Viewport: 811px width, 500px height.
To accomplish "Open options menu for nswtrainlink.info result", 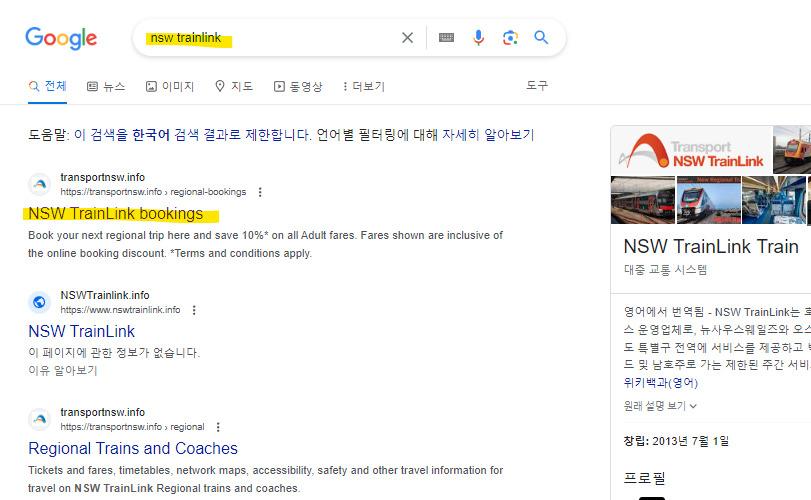I will click(194, 310).
